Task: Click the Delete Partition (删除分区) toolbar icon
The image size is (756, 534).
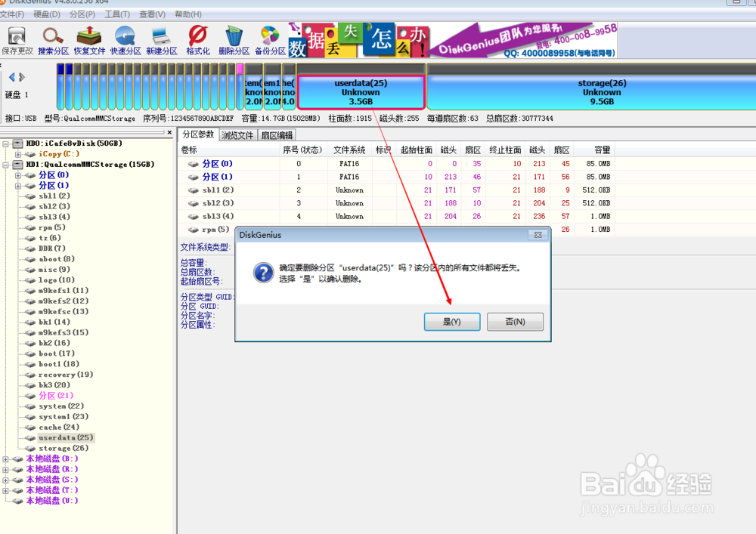Action: point(234,41)
